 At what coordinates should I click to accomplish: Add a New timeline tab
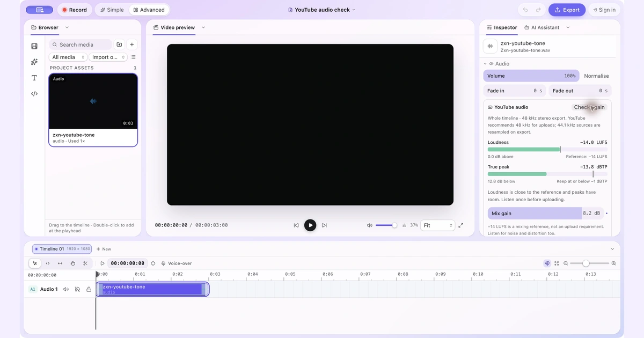tap(104, 249)
